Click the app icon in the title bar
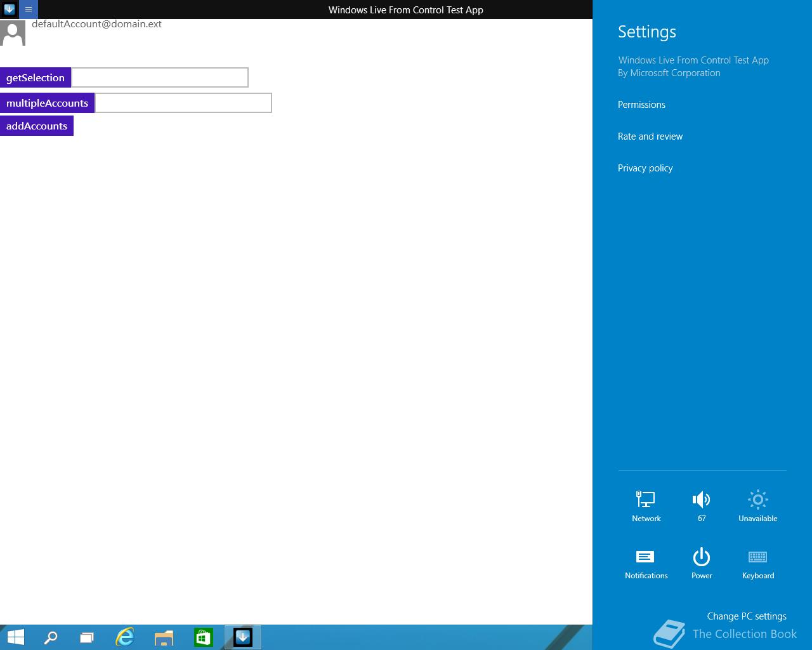This screenshot has height=650, width=812. (10, 10)
